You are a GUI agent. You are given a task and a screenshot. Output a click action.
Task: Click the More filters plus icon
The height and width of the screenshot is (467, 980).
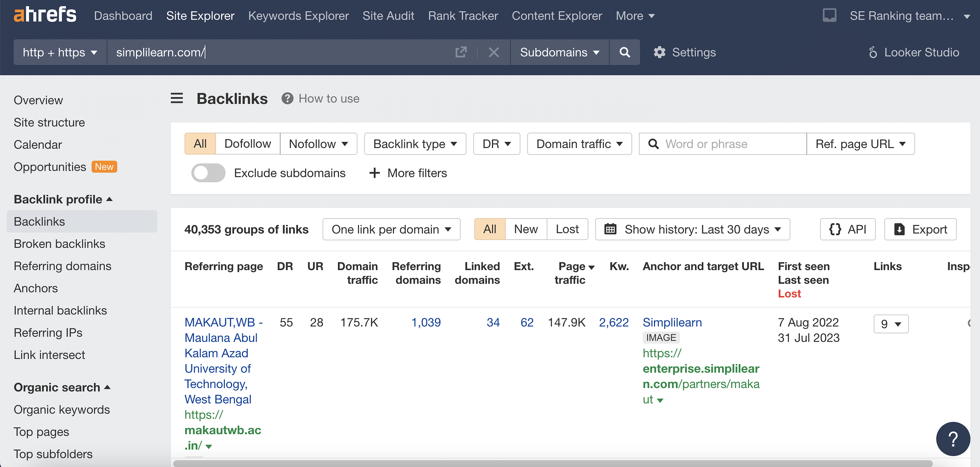pyautogui.click(x=375, y=173)
